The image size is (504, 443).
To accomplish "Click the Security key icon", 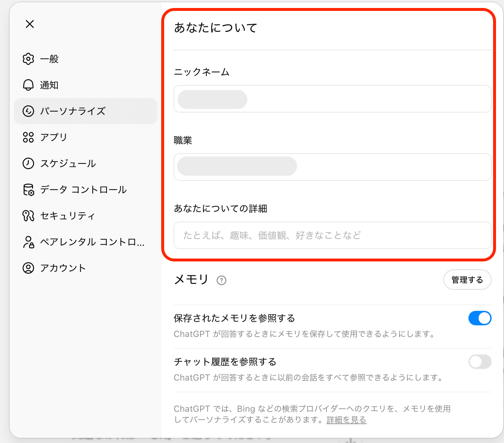I will pos(28,216).
